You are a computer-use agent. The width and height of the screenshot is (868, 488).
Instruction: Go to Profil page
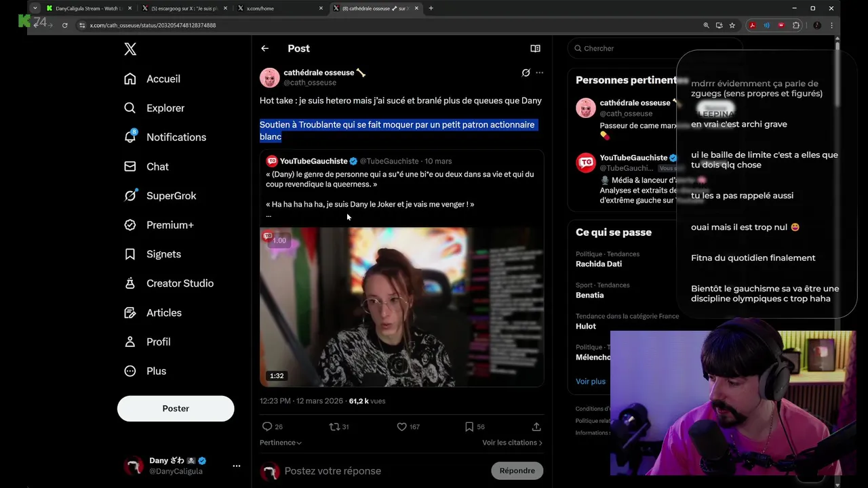pos(148,342)
